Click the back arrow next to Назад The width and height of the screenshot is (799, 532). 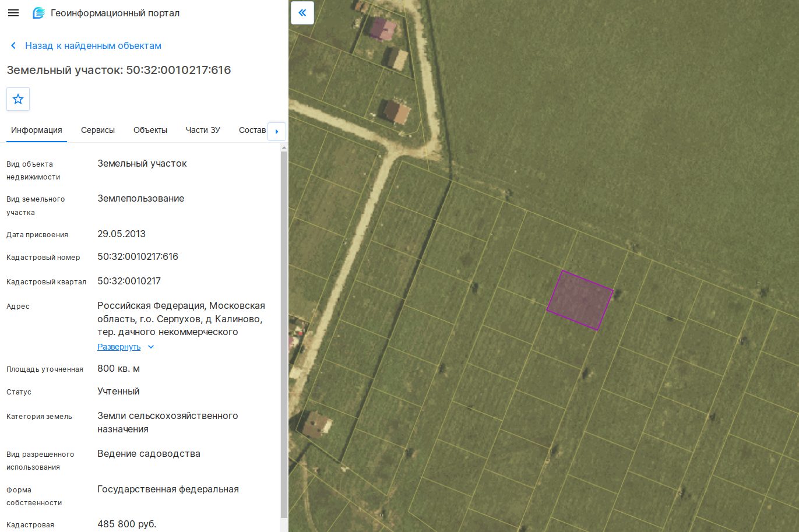click(13, 45)
